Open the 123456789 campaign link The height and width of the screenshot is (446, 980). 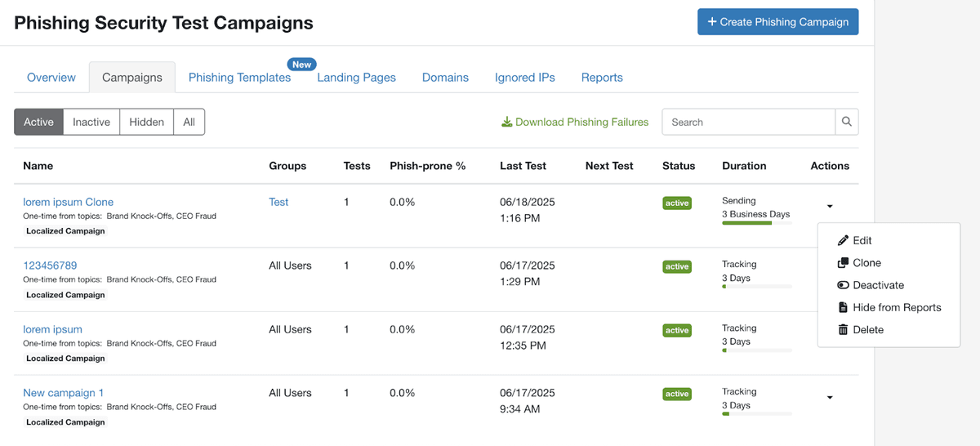click(50, 265)
